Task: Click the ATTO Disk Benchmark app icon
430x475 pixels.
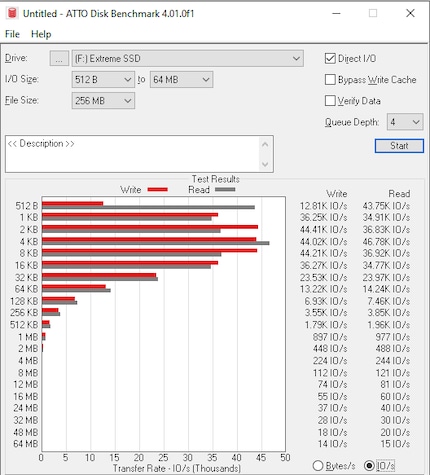Action: [x=12, y=14]
